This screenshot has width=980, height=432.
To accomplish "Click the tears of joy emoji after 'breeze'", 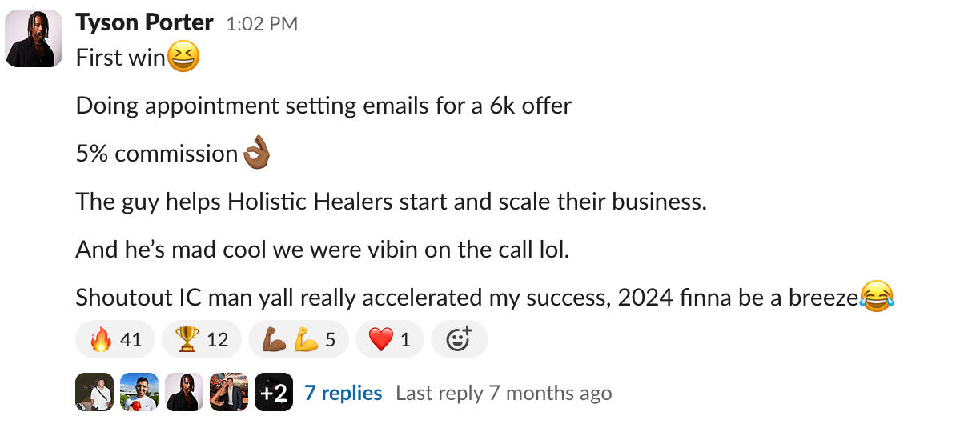I will [x=877, y=298].
